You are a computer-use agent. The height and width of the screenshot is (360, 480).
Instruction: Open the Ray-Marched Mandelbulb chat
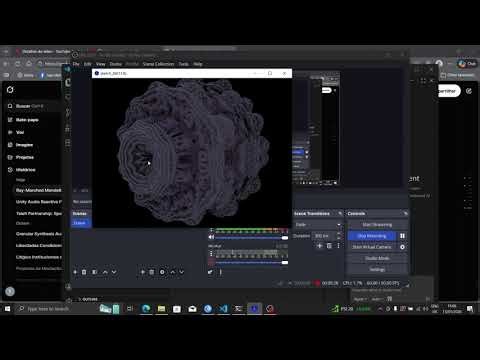coord(38,190)
